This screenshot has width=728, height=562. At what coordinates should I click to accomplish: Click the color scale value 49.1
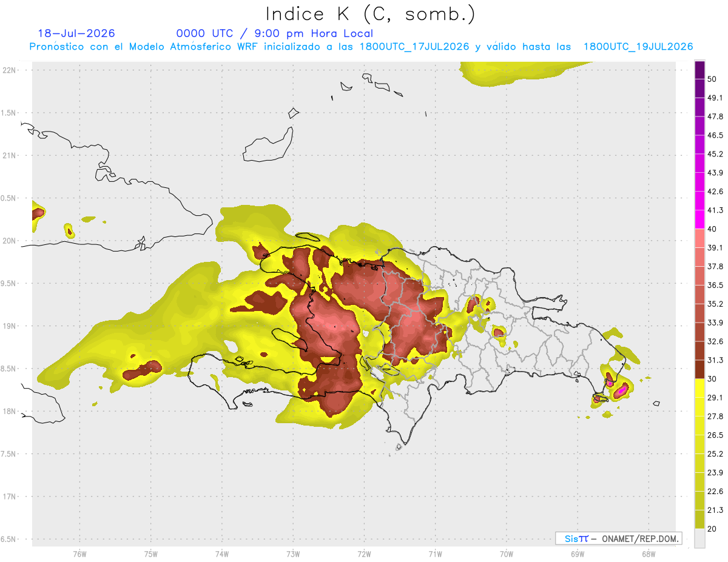(x=715, y=98)
